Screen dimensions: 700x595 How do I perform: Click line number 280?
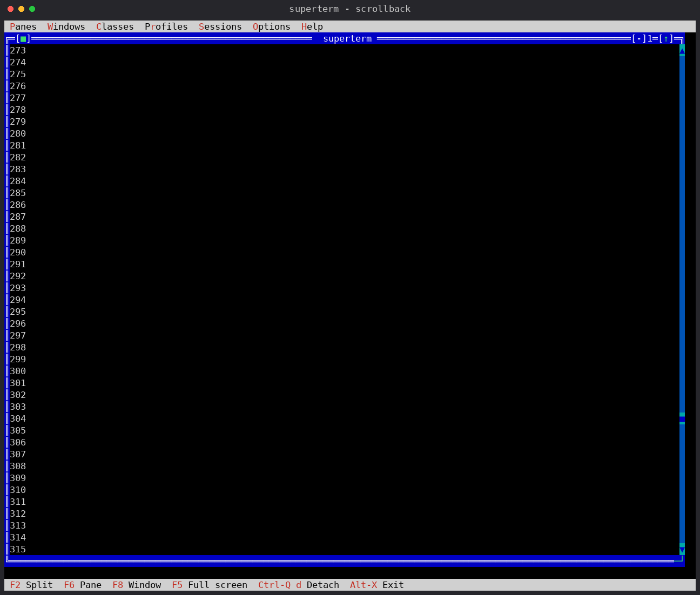(18, 133)
